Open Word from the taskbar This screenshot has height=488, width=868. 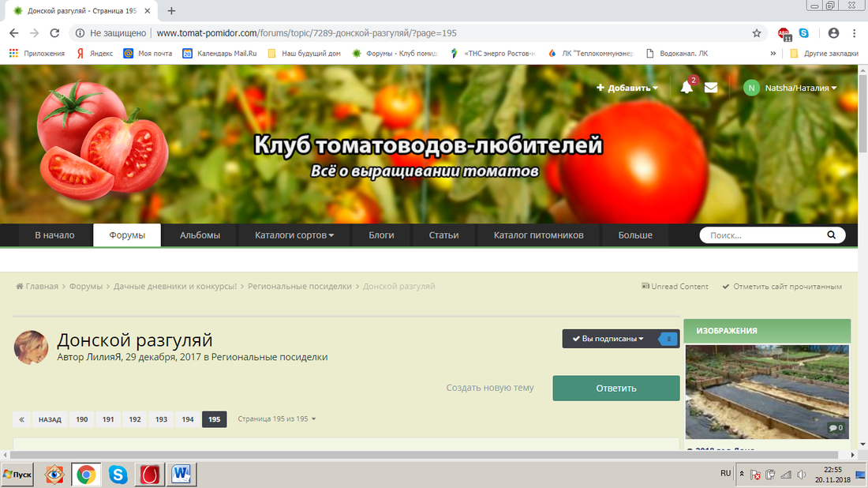coord(181,475)
